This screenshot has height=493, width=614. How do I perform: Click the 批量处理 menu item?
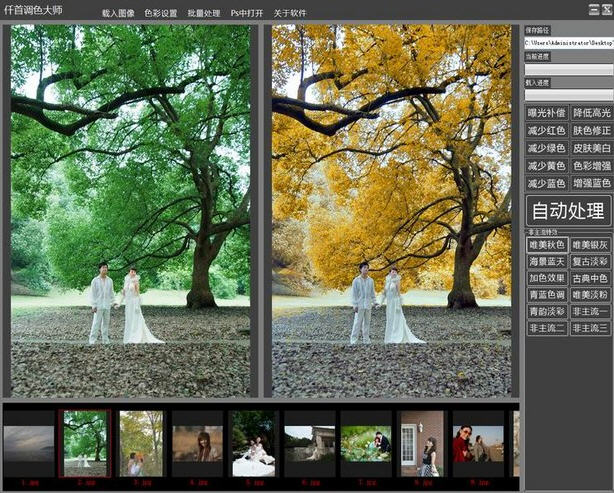[203, 14]
